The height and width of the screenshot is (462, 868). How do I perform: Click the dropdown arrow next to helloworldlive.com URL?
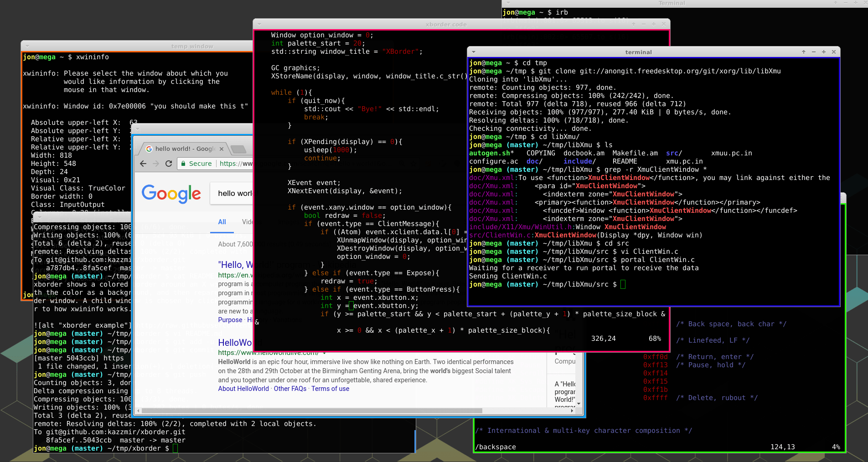point(324,353)
